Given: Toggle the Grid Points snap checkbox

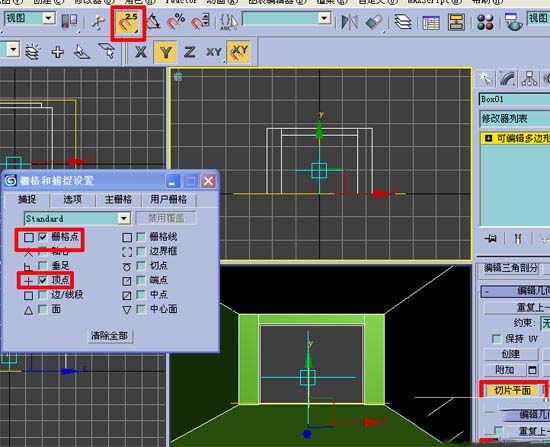Looking at the screenshot, I should [x=42, y=237].
